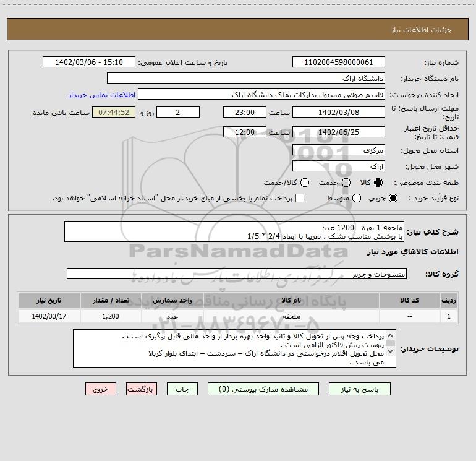Click the unit cell عدد
The image size is (476, 461).
pos(172,316)
